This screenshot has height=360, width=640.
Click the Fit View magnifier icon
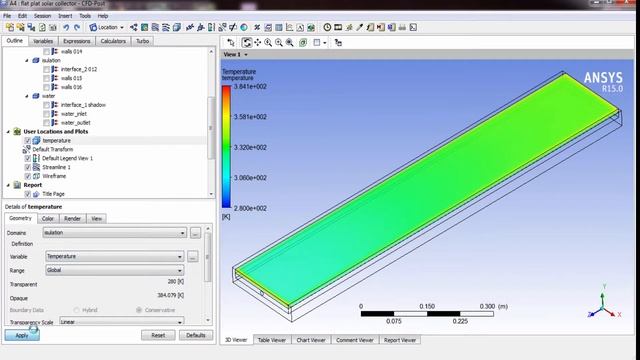290,42
